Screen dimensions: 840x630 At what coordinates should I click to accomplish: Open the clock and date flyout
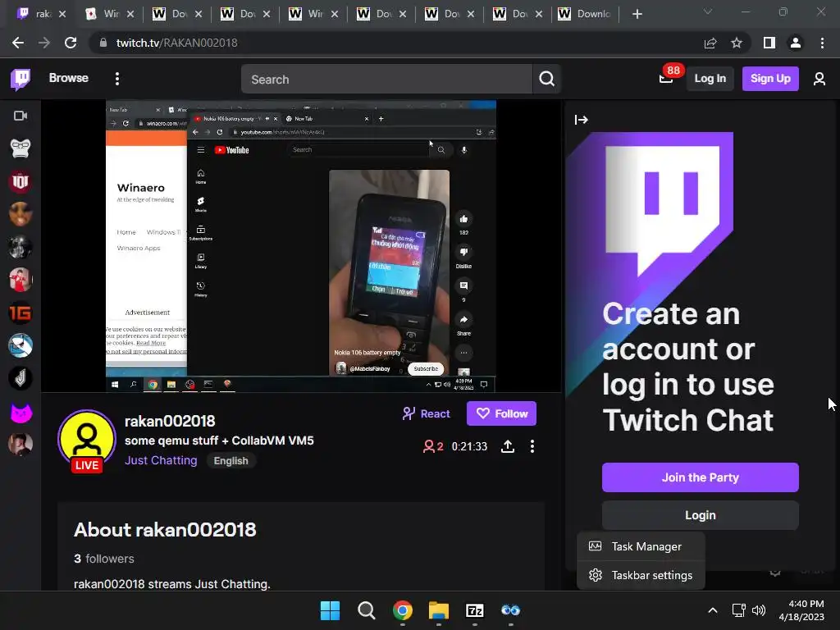(801, 610)
